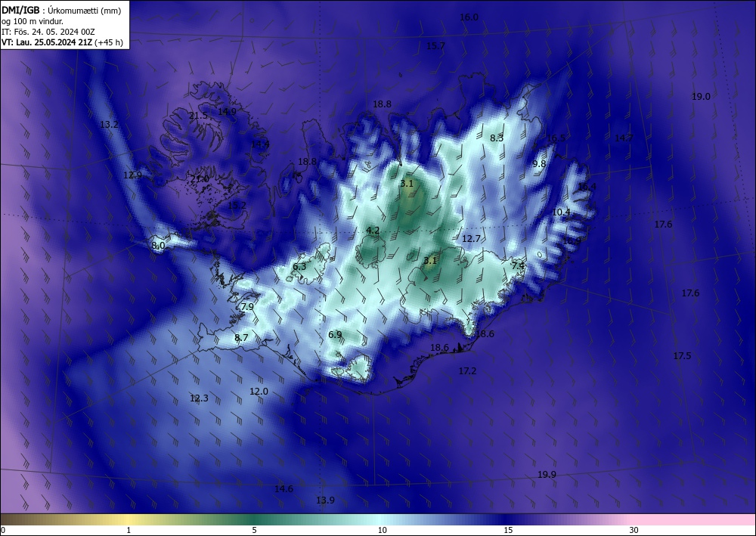Click the 19.0 value label
This screenshot has width=756, height=536.
point(701,97)
